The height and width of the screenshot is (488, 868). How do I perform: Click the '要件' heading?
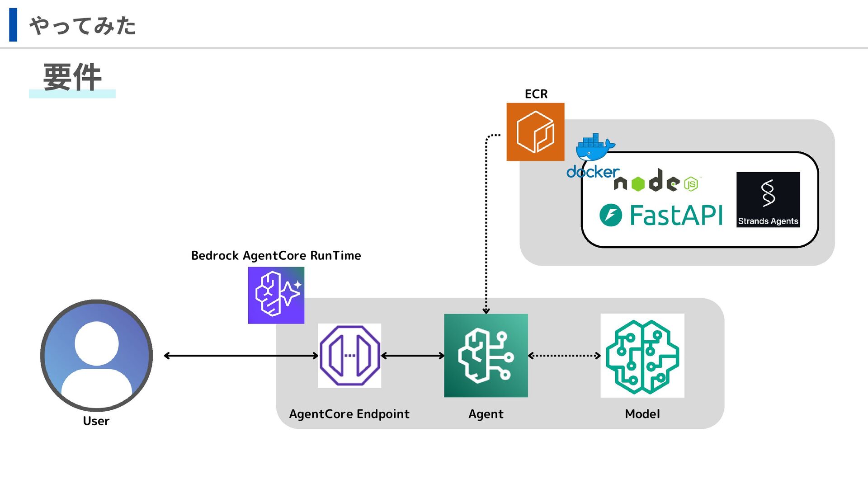(x=72, y=78)
